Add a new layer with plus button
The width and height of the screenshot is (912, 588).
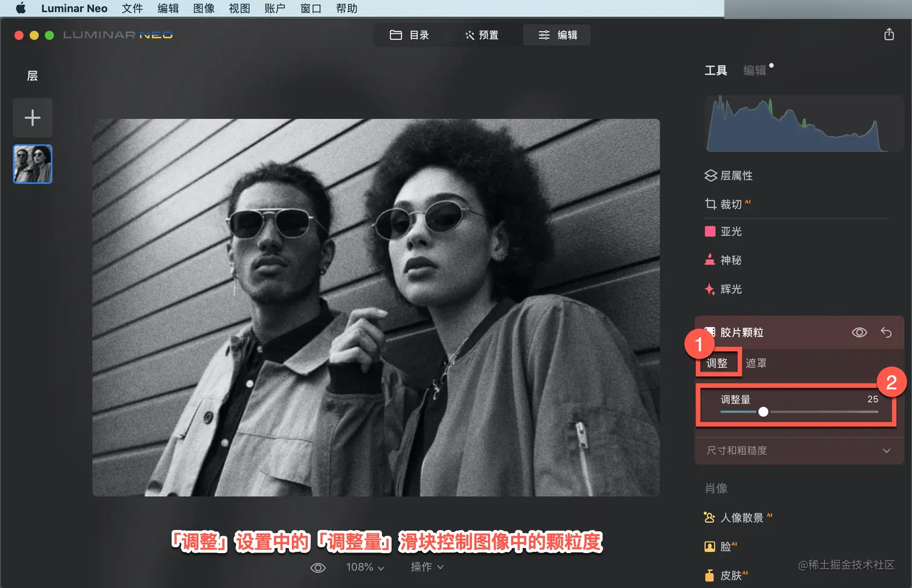(33, 118)
